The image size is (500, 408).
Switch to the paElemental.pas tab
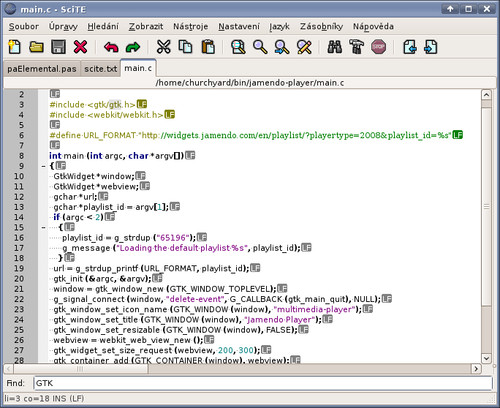42,69
